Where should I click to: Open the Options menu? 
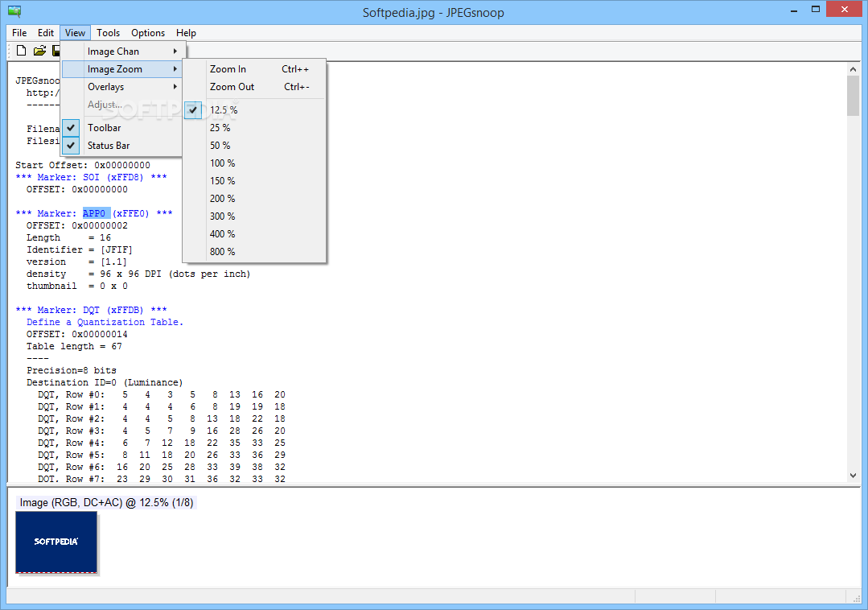148,33
